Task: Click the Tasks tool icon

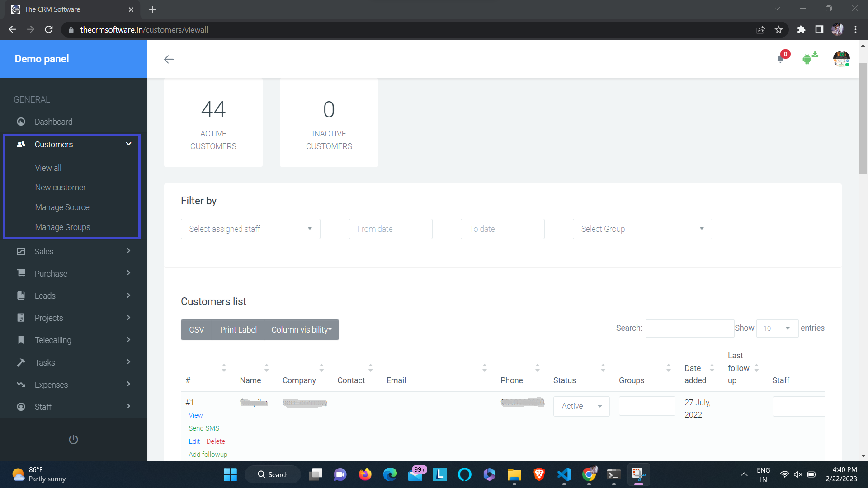Action: pos(21,362)
